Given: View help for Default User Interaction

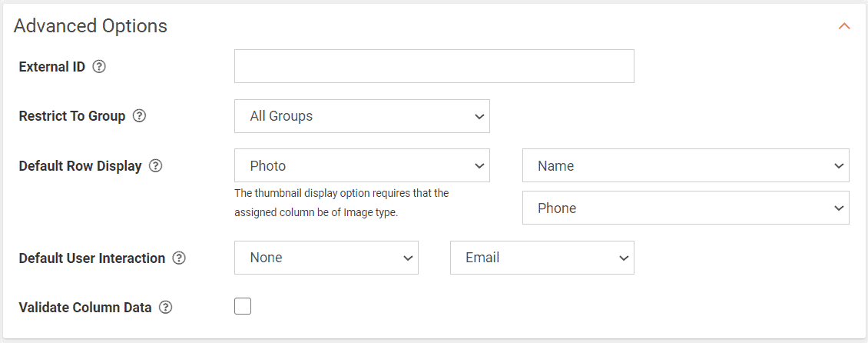Looking at the screenshot, I should [179, 258].
